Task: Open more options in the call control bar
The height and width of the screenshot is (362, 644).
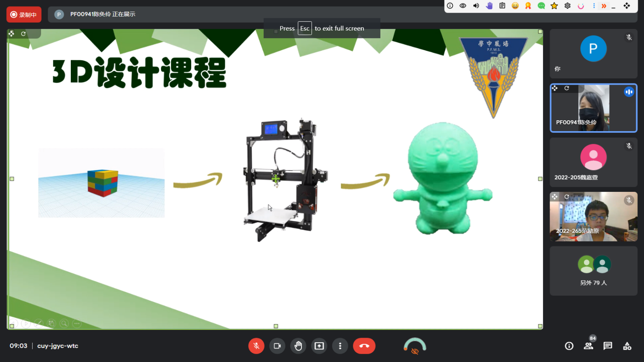Action: pos(340,346)
